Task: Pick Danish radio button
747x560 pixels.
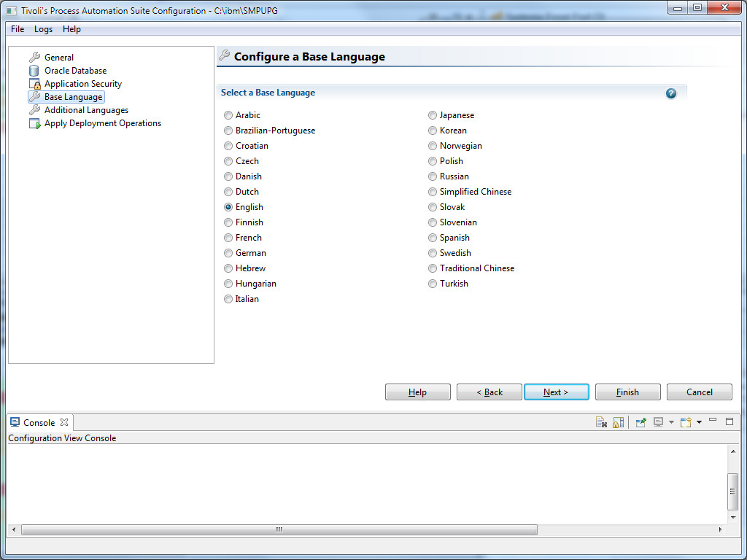Action: pyautogui.click(x=228, y=176)
